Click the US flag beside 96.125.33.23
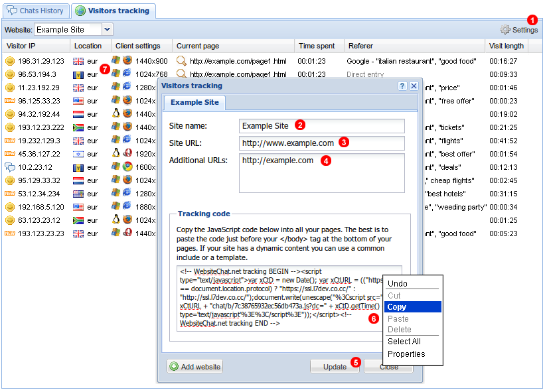Viewport: 545px width, 392px height. (78, 101)
